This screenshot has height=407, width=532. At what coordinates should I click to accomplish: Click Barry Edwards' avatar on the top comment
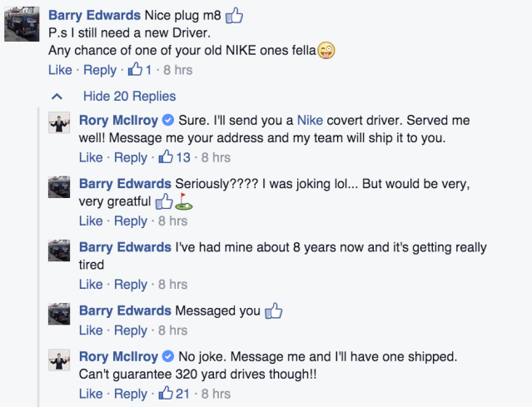pos(20,25)
